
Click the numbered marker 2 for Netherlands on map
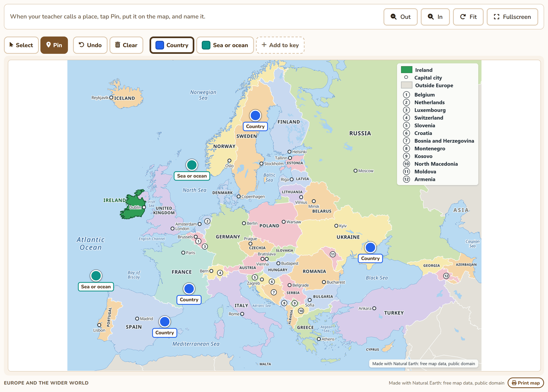tap(207, 221)
